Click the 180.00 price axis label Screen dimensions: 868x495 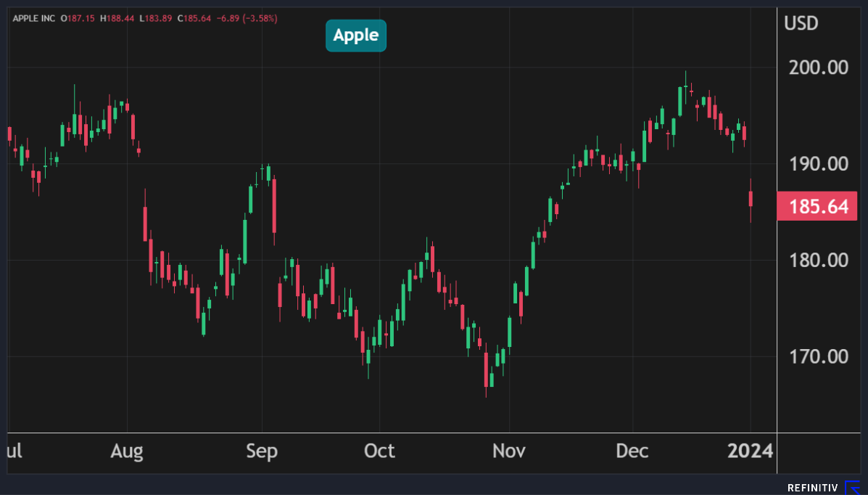coord(817,260)
